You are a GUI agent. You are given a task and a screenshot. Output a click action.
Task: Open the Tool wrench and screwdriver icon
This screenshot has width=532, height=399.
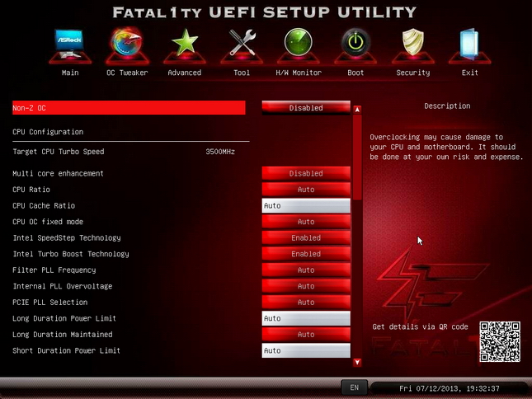[x=242, y=43]
